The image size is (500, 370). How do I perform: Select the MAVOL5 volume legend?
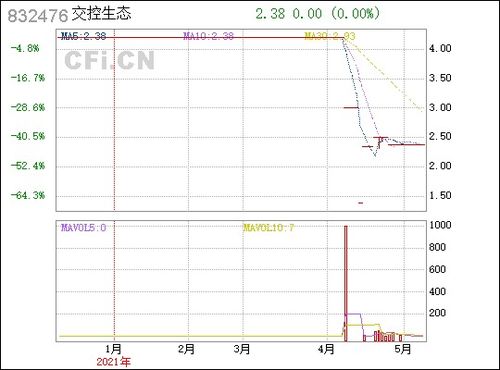(x=84, y=228)
